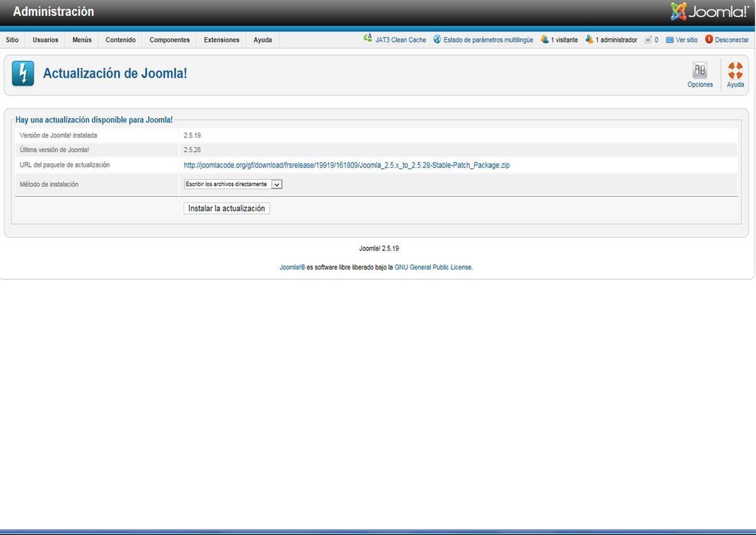
Task: Open GNU General Public License link
Action: pyautogui.click(x=433, y=267)
